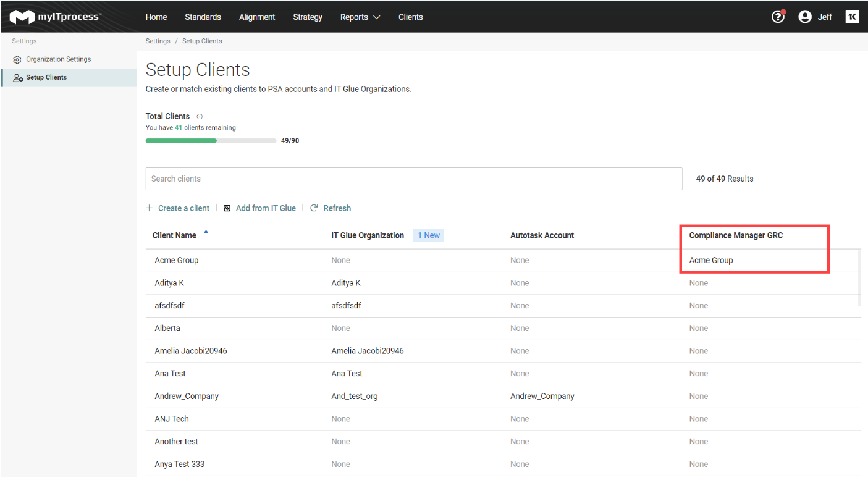This screenshot has width=868, height=488.
Task: Click the total clients progress bar
Action: coord(211,141)
